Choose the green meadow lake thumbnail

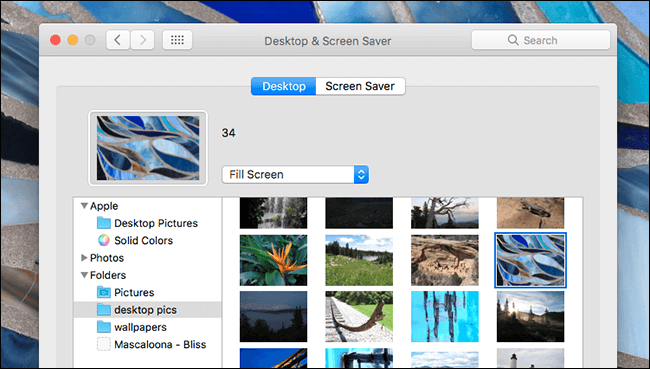tap(359, 260)
